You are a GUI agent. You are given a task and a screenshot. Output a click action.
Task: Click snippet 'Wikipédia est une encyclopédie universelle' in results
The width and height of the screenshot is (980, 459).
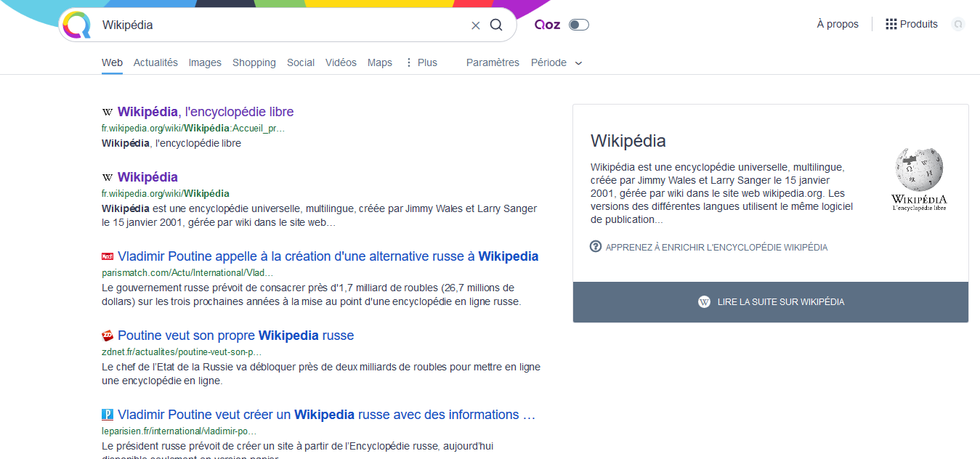(x=320, y=216)
